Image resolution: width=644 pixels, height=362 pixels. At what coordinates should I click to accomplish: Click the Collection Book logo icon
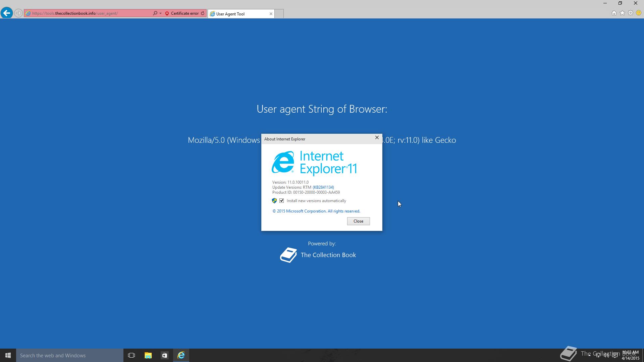[x=288, y=255]
